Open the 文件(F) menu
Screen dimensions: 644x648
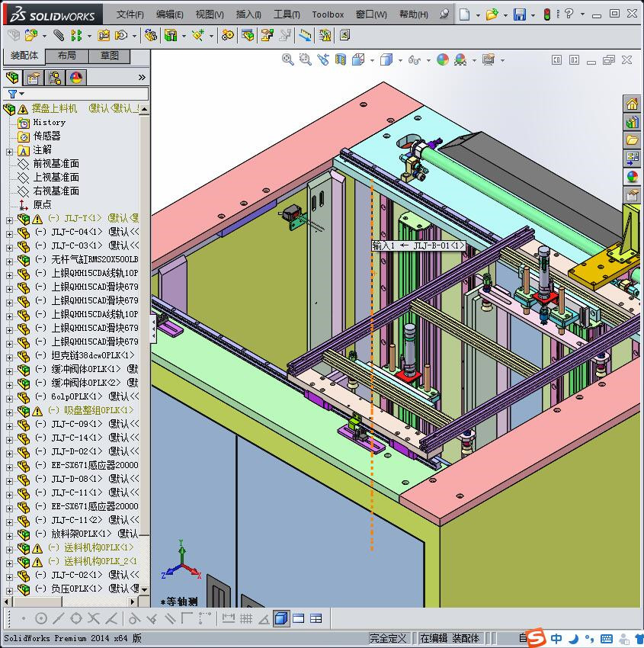click(130, 14)
